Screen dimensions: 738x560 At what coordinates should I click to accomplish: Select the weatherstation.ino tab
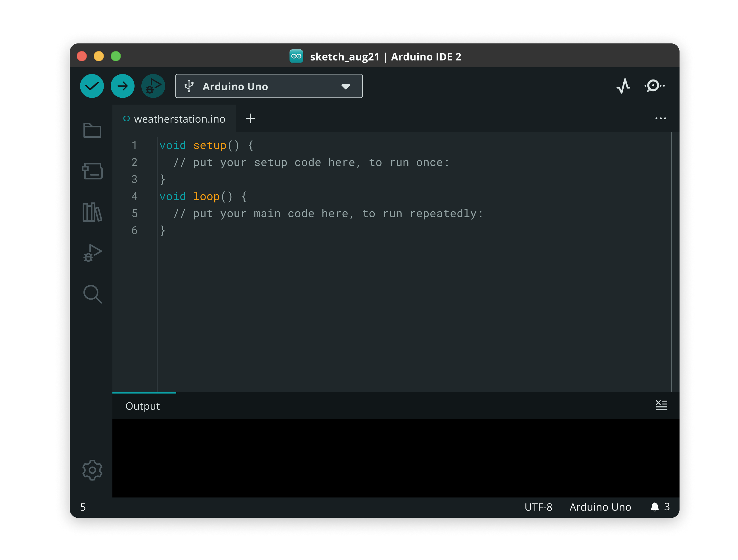click(x=179, y=119)
